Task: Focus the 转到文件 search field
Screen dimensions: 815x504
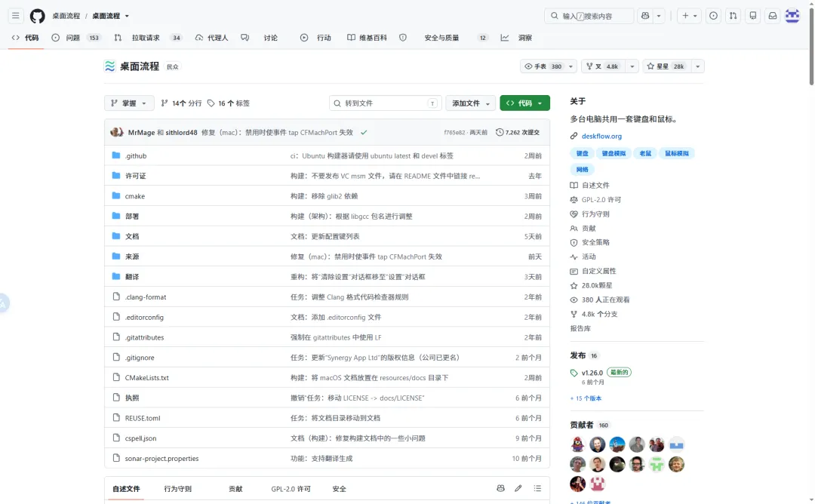Action: pyautogui.click(x=385, y=103)
